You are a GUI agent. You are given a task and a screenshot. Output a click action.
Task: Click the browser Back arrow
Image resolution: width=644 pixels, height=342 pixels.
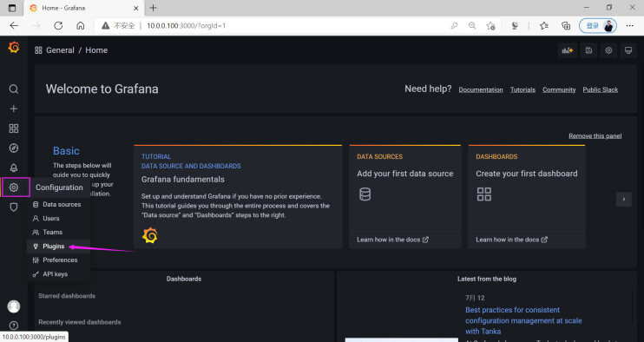coord(14,25)
